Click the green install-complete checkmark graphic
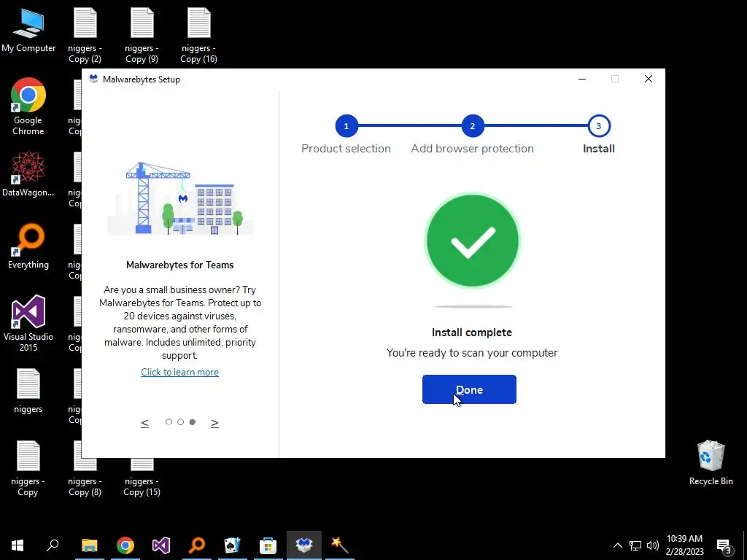This screenshot has width=747, height=560. pyautogui.click(x=472, y=241)
